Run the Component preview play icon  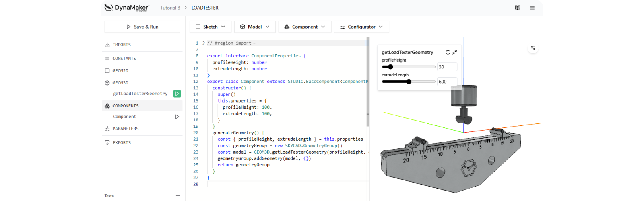pos(177,117)
